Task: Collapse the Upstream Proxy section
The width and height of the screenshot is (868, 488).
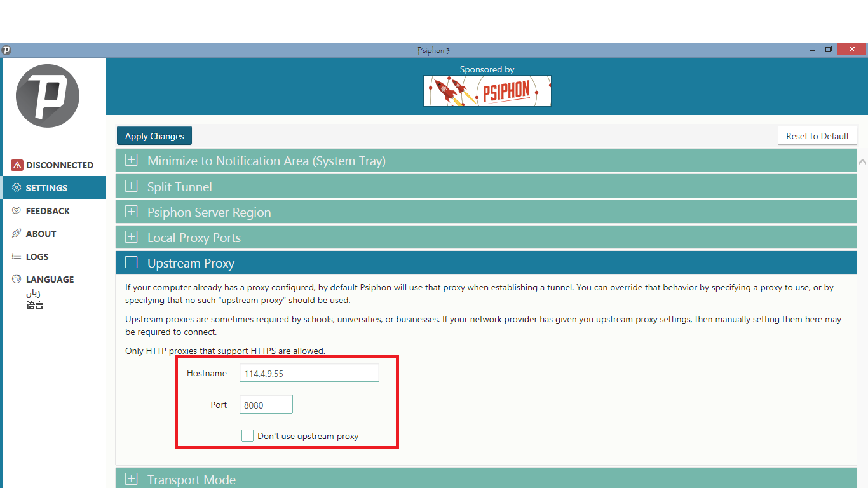Action: click(486, 263)
